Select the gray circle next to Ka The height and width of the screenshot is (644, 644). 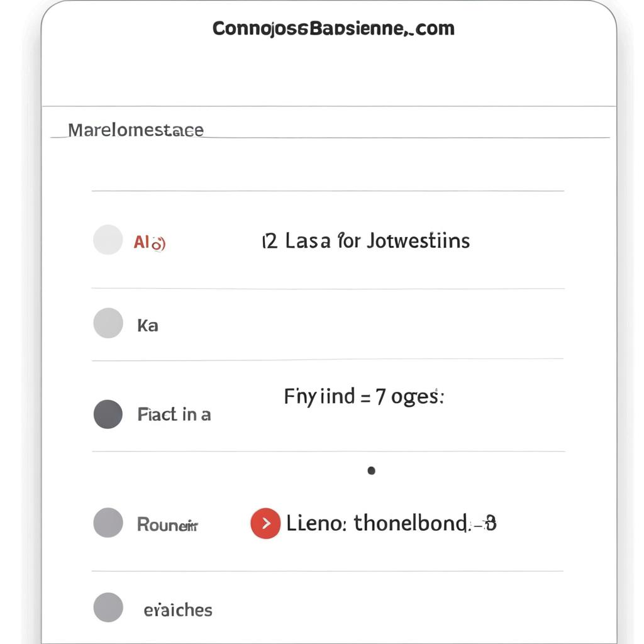(108, 323)
